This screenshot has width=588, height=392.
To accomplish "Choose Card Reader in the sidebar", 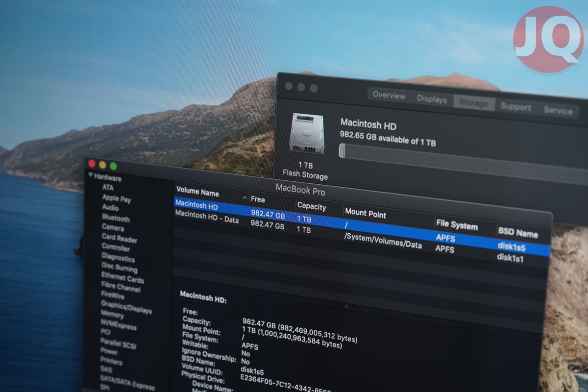I will pos(120,238).
